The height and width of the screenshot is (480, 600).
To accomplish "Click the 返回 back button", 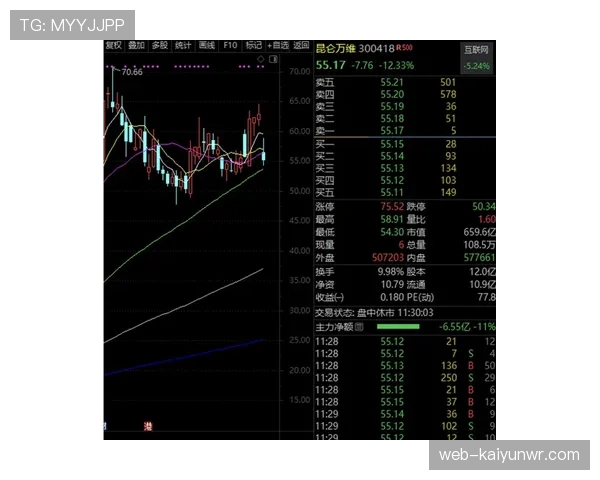I will [x=301, y=45].
